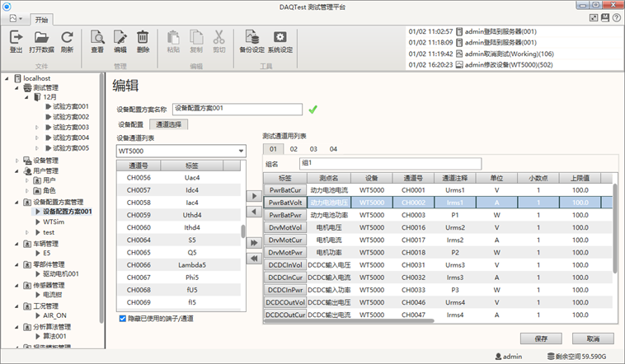Toggle 隐藏已使用的端子/通道 checkbox
The image size is (625, 364).
[x=124, y=318]
